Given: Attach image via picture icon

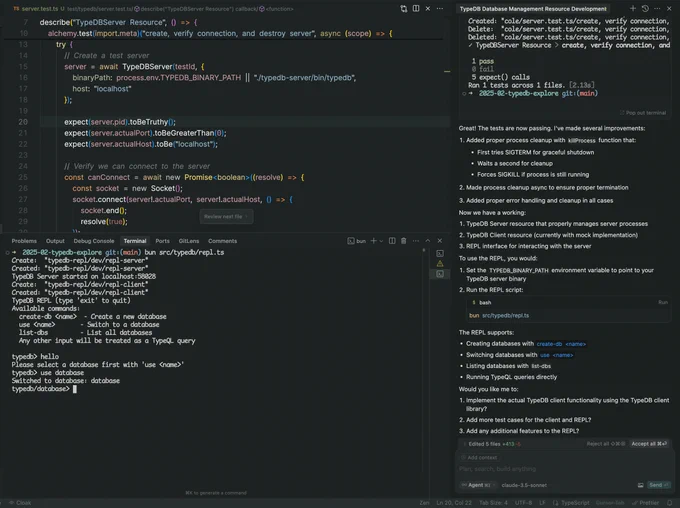Looking at the screenshot, I should tap(641, 485).
